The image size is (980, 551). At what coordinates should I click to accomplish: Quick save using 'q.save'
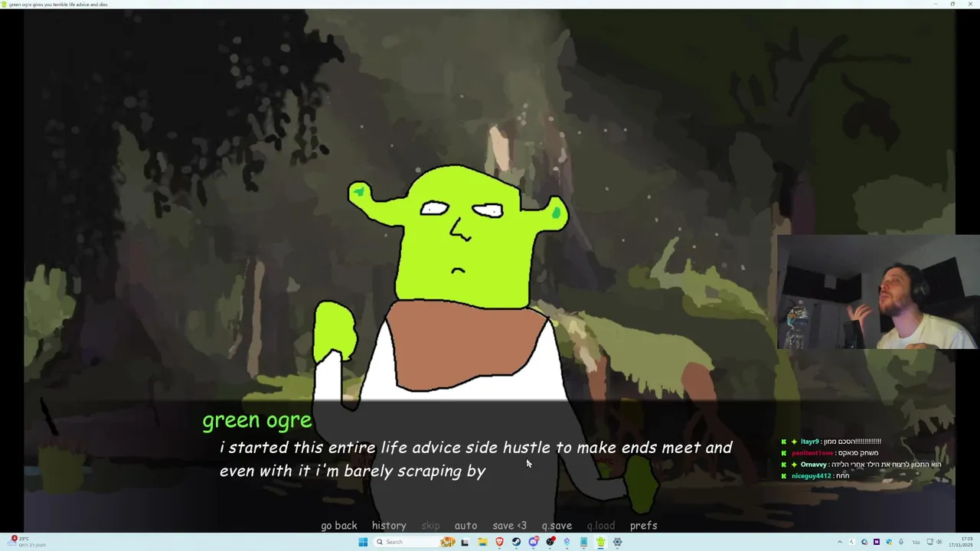(x=557, y=526)
